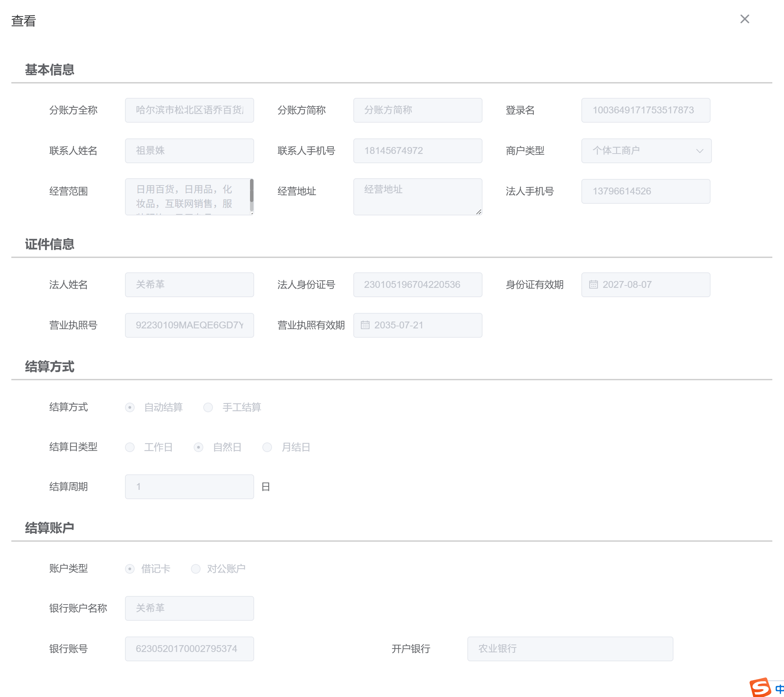
Task: Click the 开户银行 field showing 农业银行
Action: tap(570, 649)
